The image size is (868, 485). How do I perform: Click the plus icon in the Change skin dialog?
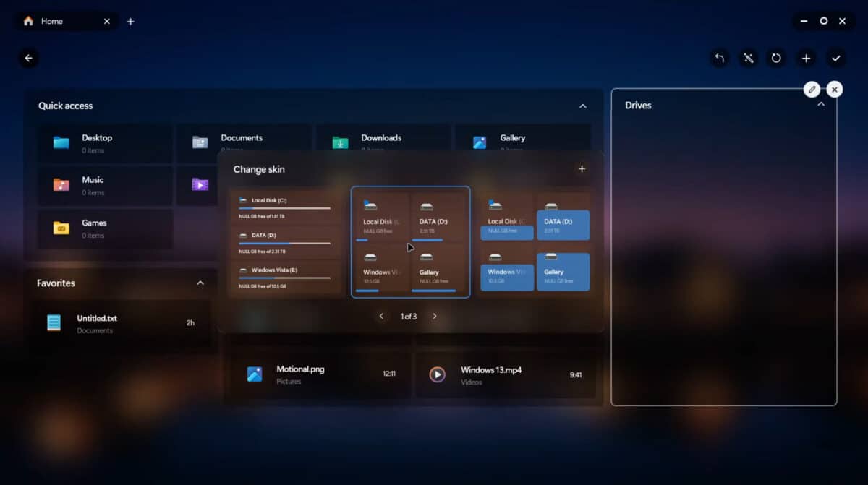pos(582,168)
